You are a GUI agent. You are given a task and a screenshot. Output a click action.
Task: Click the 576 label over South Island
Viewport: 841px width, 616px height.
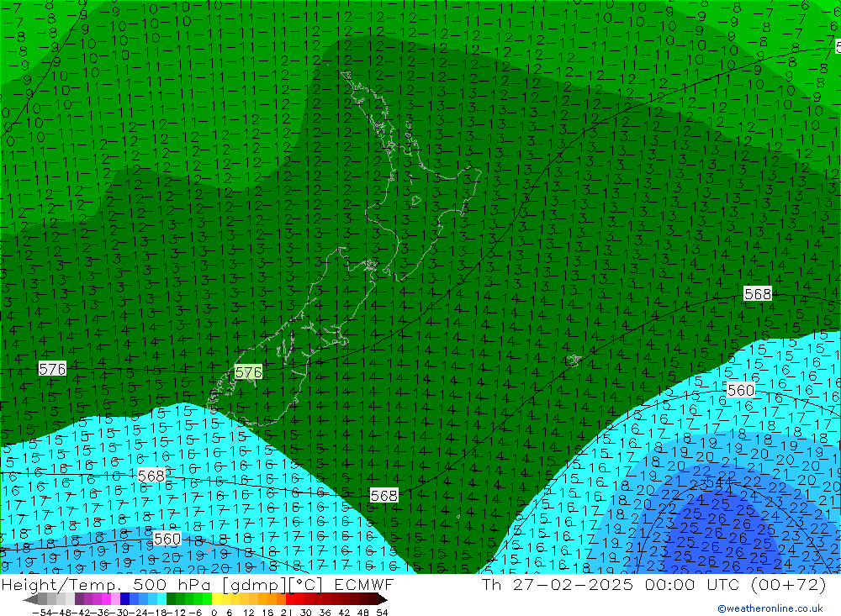(248, 372)
